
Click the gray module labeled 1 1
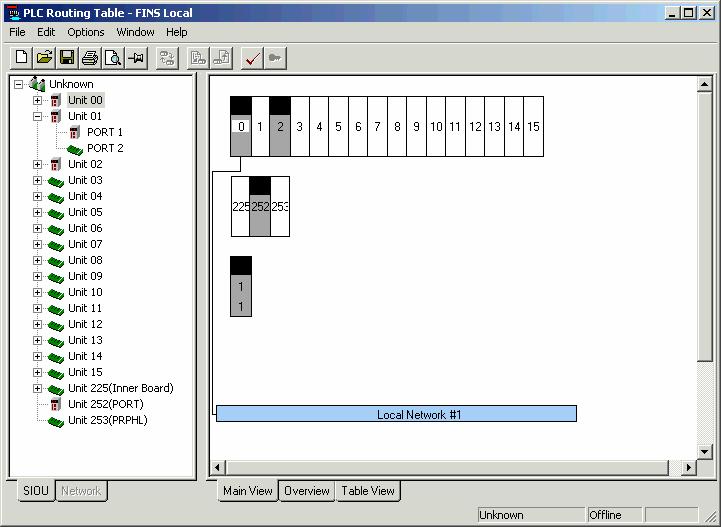coord(241,286)
